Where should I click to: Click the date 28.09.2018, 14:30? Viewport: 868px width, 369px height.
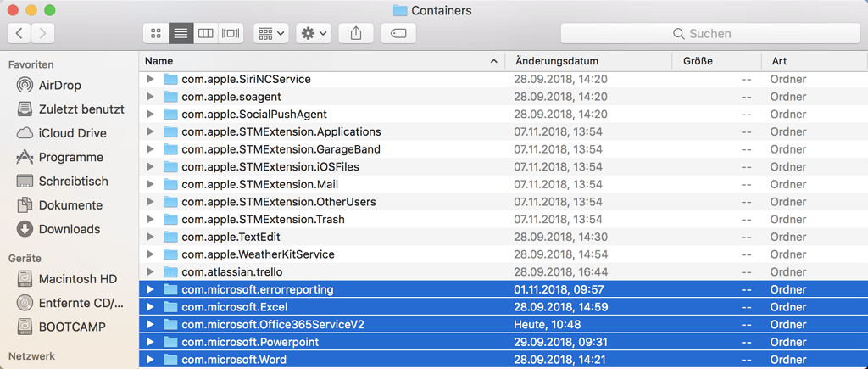tap(561, 238)
